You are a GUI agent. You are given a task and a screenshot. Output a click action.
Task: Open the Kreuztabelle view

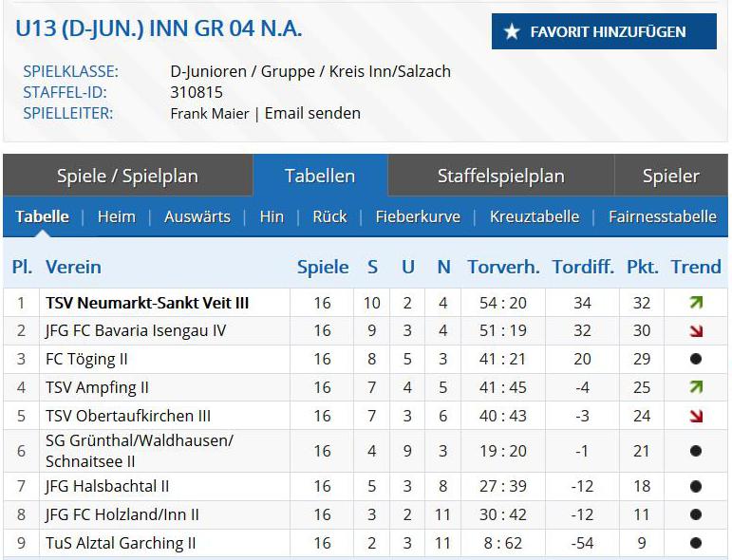click(x=534, y=216)
